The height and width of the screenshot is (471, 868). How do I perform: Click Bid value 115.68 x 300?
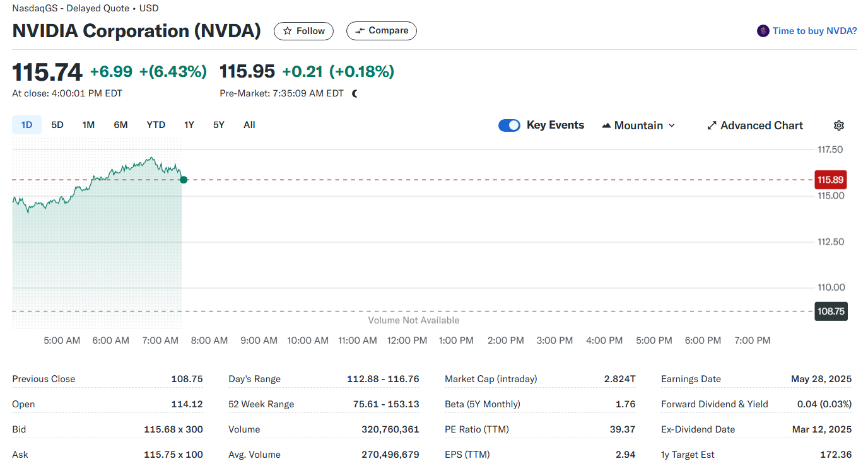173,429
